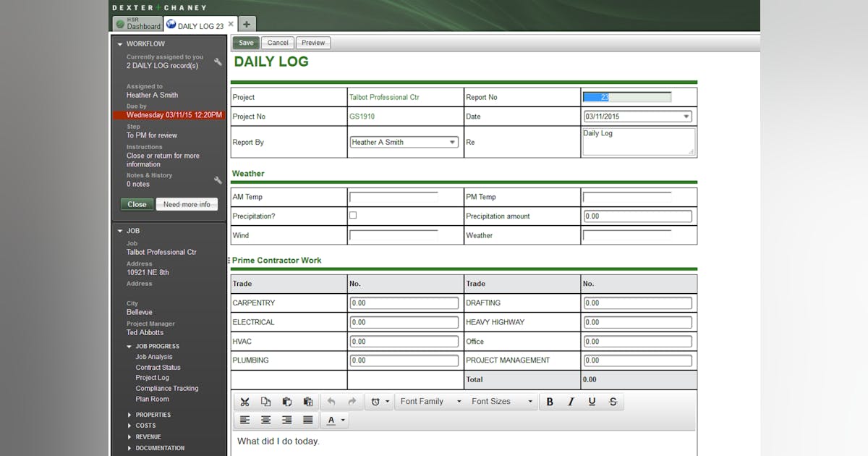Open the Plan Room link
This screenshot has width=868, height=456.
152,399
